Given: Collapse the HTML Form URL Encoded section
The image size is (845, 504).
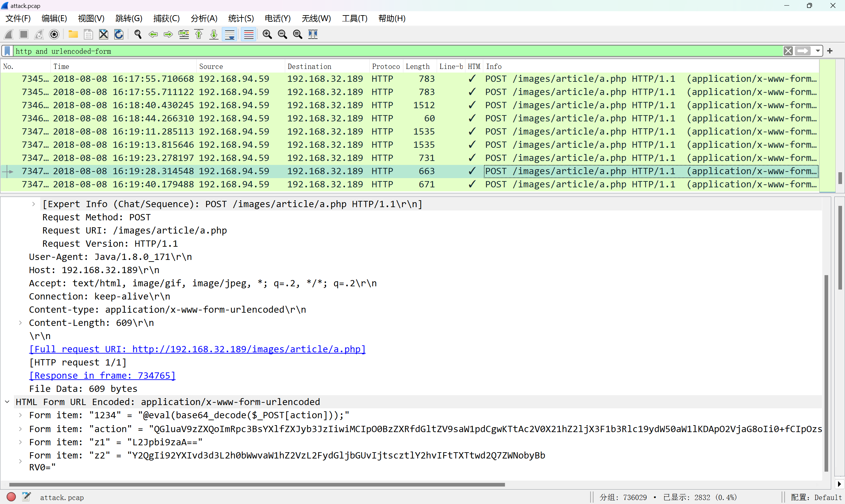Looking at the screenshot, I should [7, 402].
